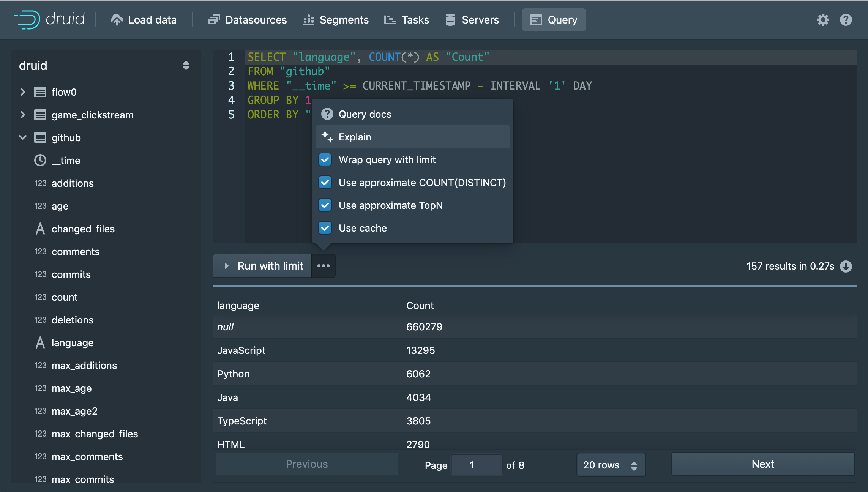
Task: Edit the page number field
Action: pos(477,465)
